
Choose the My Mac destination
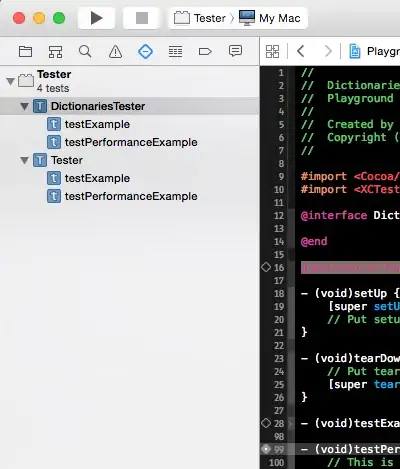tap(270, 18)
